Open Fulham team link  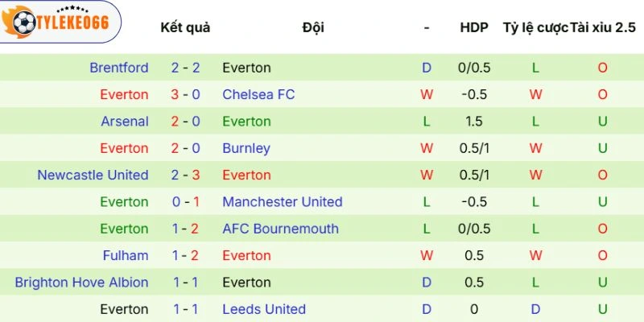click(126, 256)
